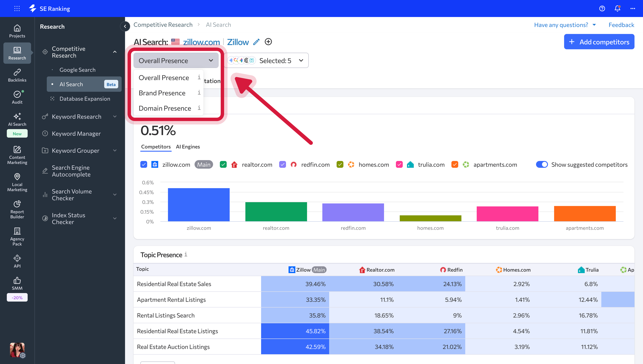
Task: Expand the Keyword Research section
Action: click(x=115, y=117)
